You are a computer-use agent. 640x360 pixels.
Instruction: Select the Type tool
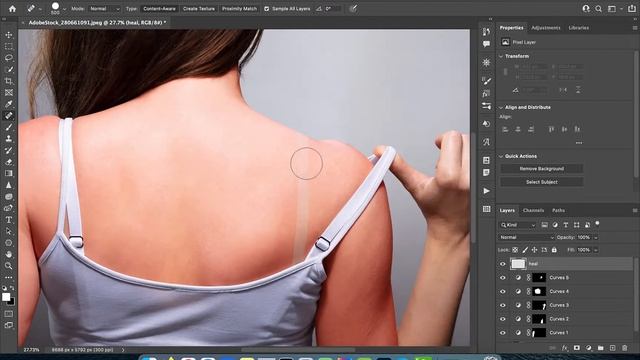[9, 220]
